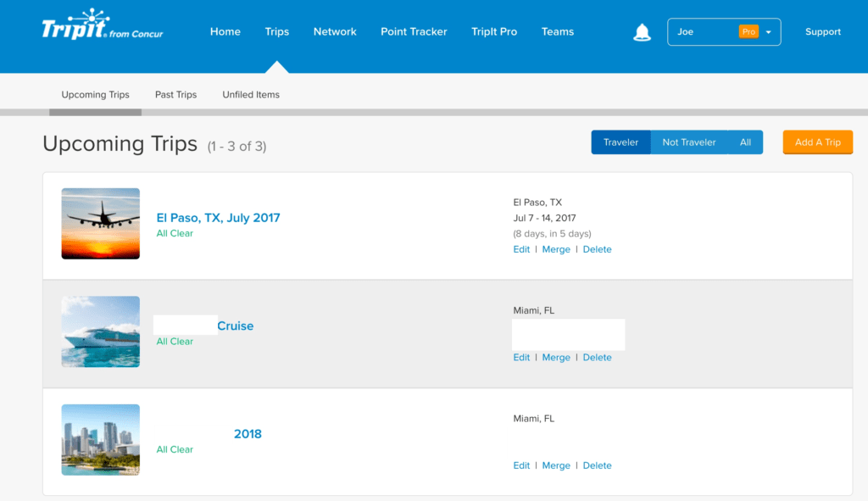Open El Paso, TX, July 2017 trip

click(x=218, y=218)
